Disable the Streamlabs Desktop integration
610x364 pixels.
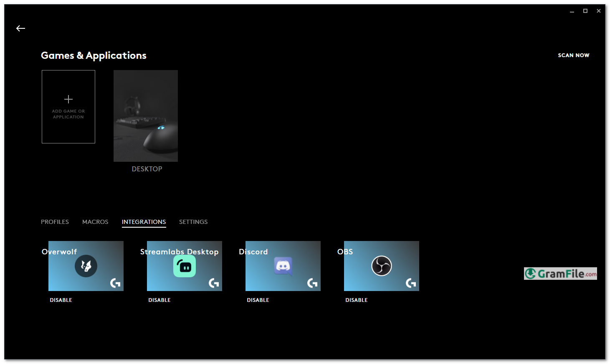click(159, 300)
